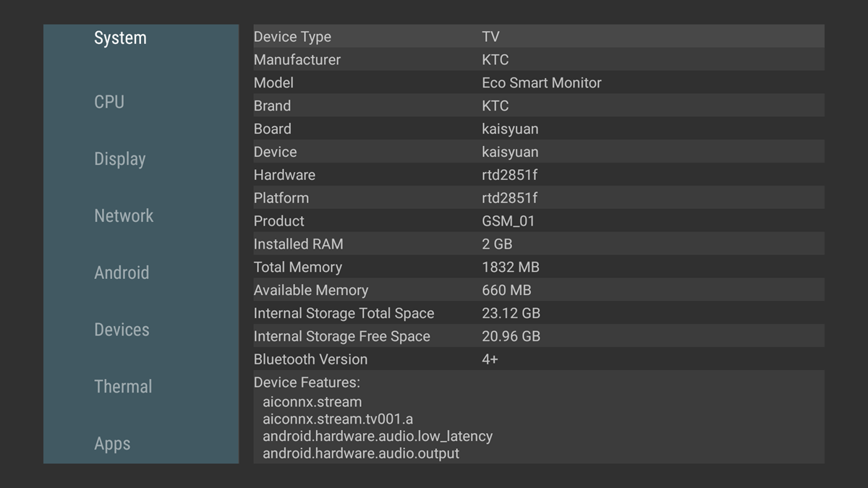Select the Product row label
The image size is (868, 488).
tap(279, 222)
